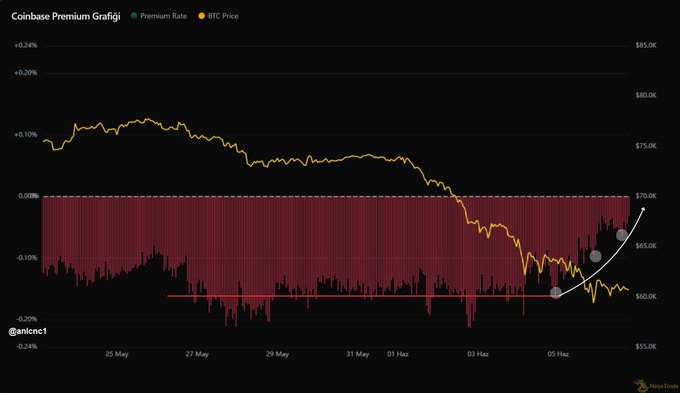The width and height of the screenshot is (680, 393).
Task: Click the 25 May date label
Action: (117, 354)
